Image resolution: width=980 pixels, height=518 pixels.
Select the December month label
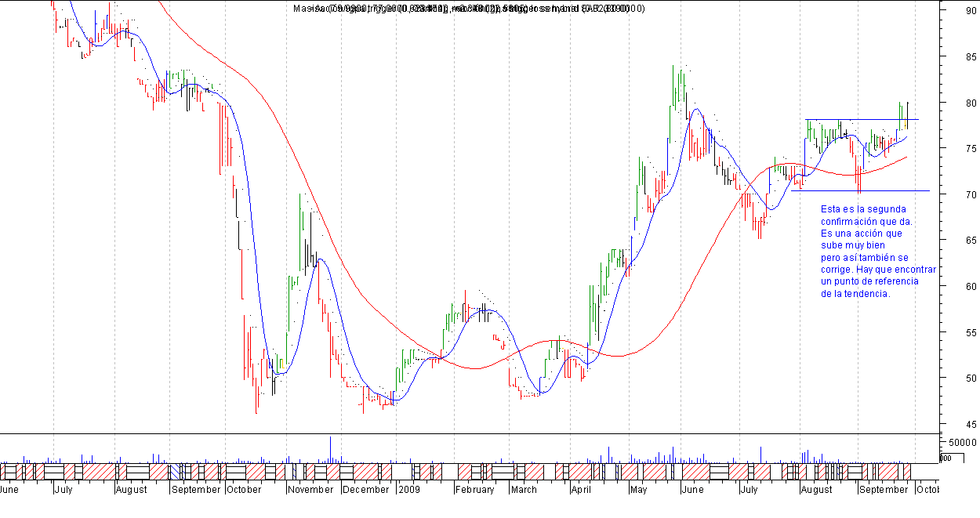pyautogui.click(x=366, y=490)
